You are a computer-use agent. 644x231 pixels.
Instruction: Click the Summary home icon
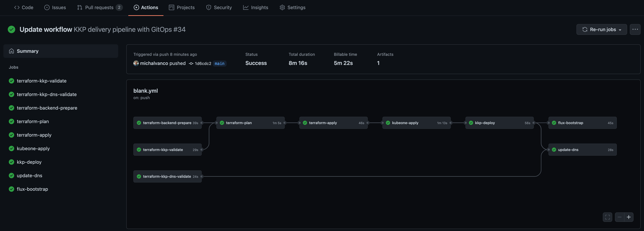11,51
